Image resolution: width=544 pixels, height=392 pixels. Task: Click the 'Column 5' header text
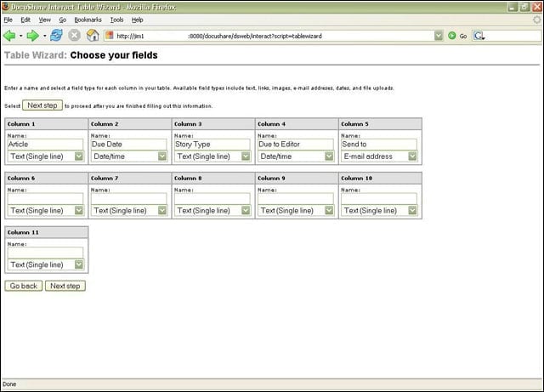(x=355, y=124)
